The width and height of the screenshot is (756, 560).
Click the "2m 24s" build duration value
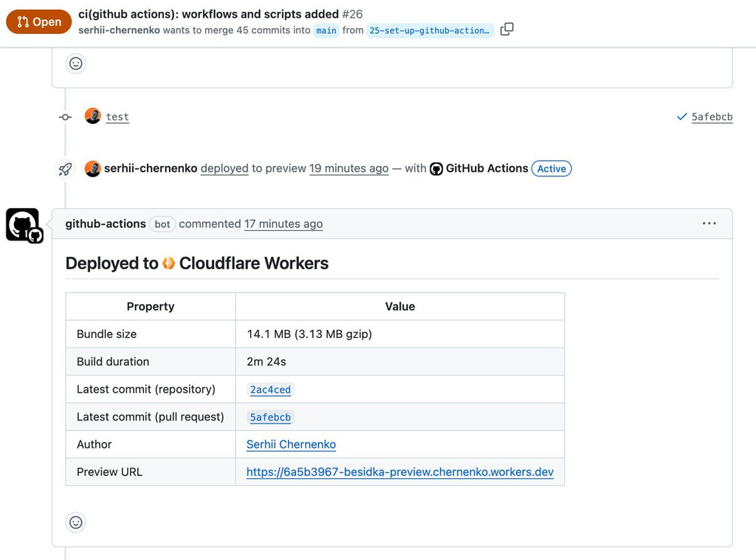pyautogui.click(x=267, y=362)
